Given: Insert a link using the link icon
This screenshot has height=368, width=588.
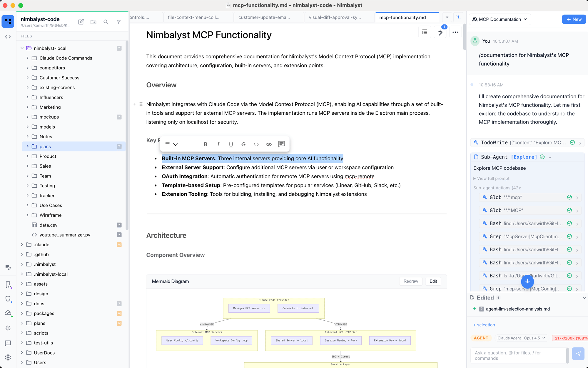Looking at the screenshot, I should click(x=268, y=144).
